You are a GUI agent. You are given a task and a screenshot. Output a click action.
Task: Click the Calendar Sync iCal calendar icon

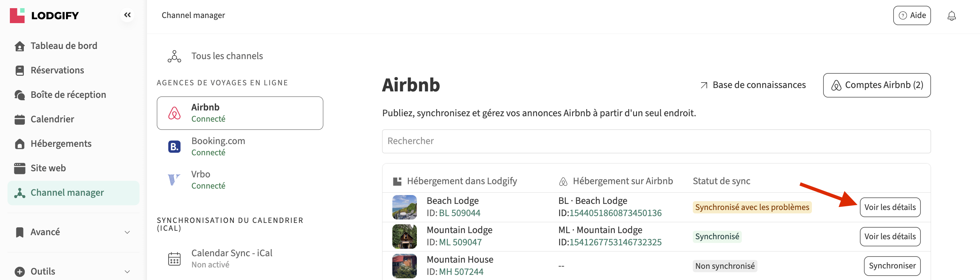pos(174,259)
